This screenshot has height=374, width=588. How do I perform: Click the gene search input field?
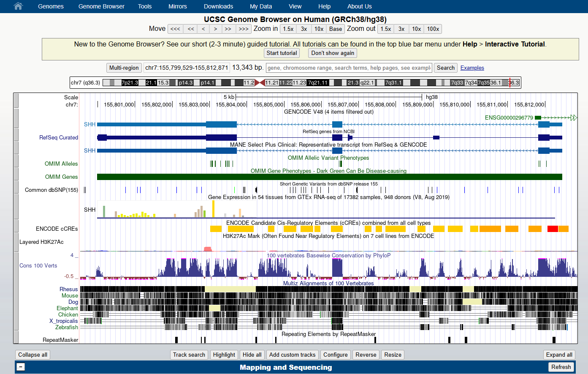tap(349, 68)
